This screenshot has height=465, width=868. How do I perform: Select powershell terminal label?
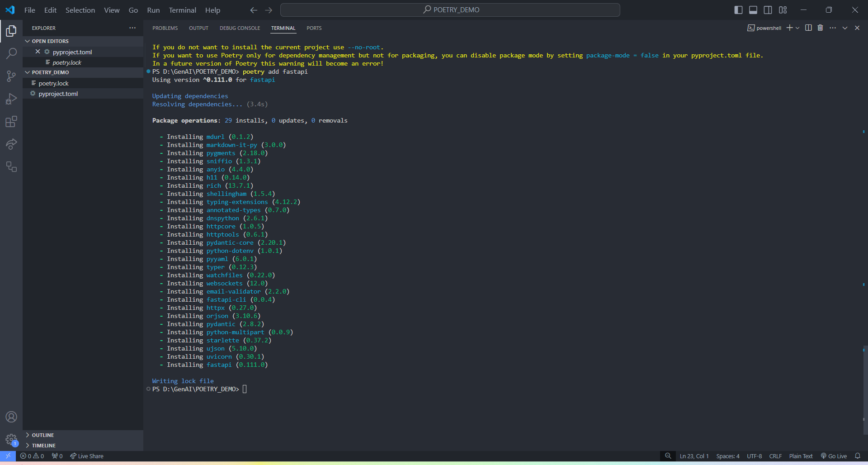coord(764,28)
